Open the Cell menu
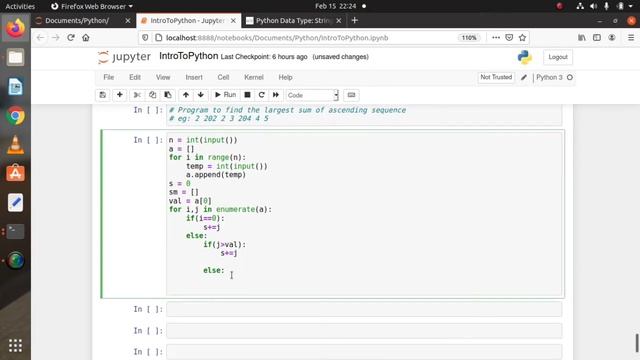640x360 pixels. [x=223, y=77]
